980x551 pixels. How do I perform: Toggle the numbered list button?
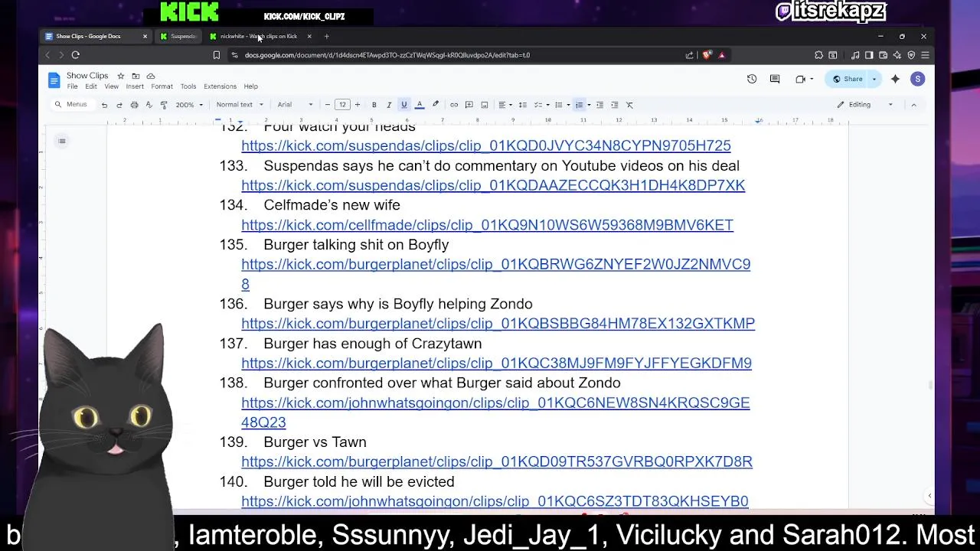579,105
